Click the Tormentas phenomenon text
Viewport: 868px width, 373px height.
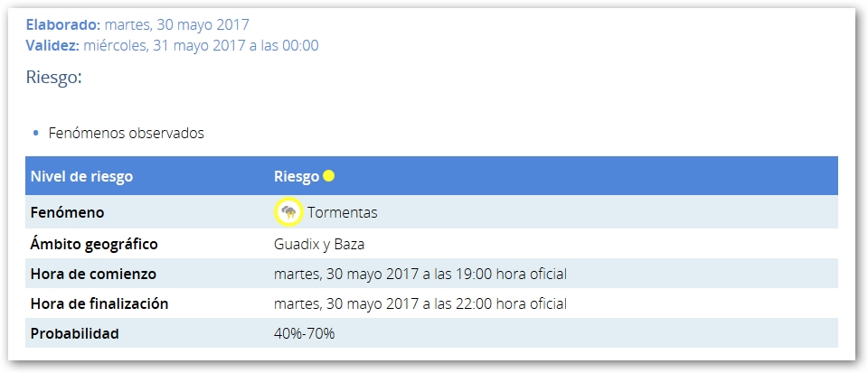(342, 213)
